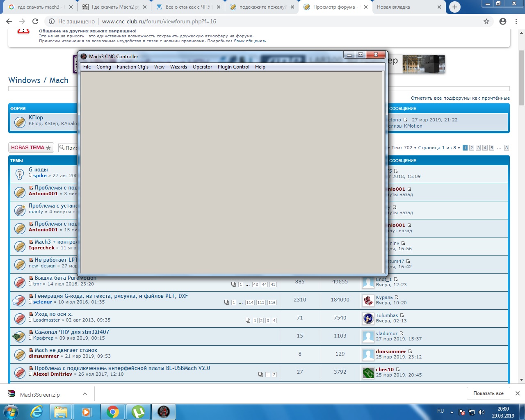Image resolution: width=525 pixels, height=420 pixels.
Task: Go to forum topic list page 5
Action: point(492,148)
